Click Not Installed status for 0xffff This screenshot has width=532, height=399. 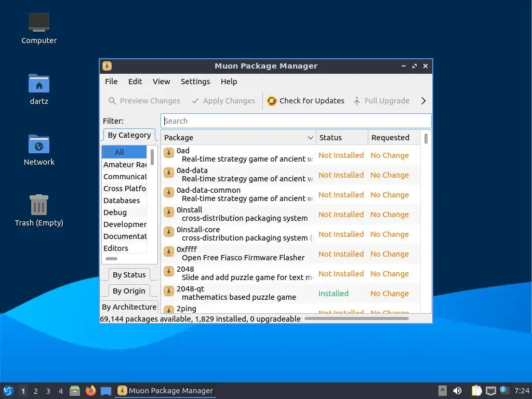341,254
